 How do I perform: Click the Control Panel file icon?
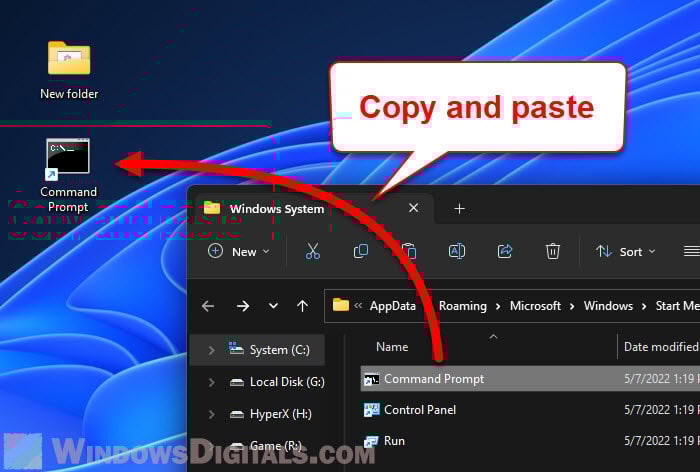coord(371,410)
